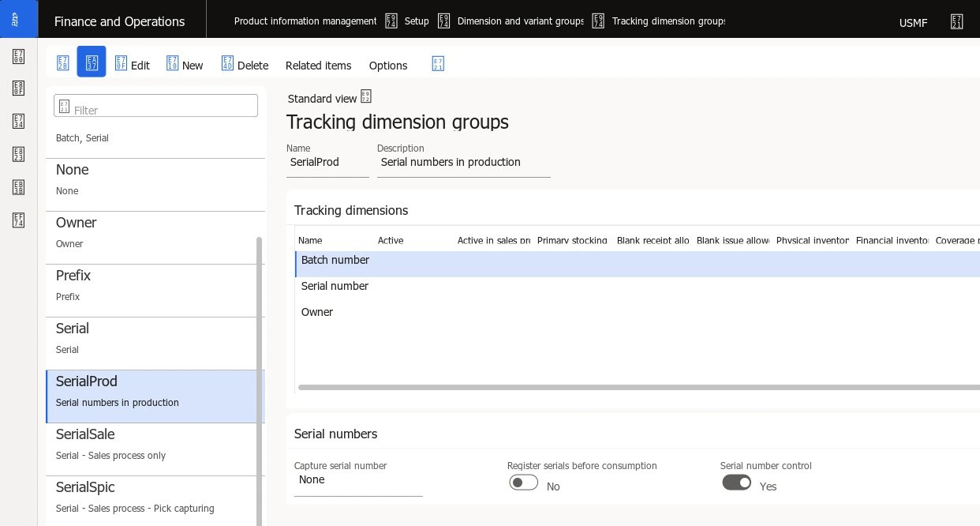Click Dimension and variant groups breadcrumb
This screenshot has height=526, width=980.
coord(521,21)
